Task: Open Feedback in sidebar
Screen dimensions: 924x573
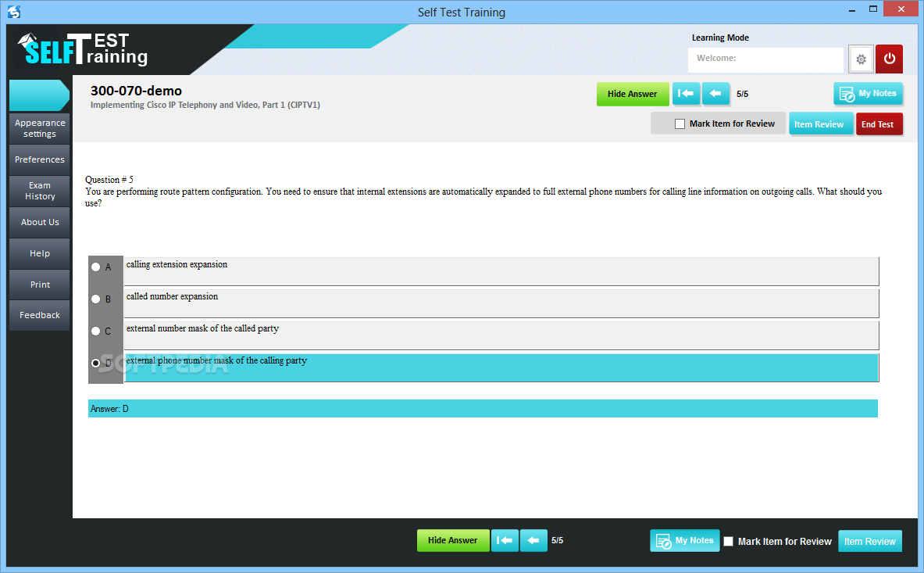Action: 40,315
